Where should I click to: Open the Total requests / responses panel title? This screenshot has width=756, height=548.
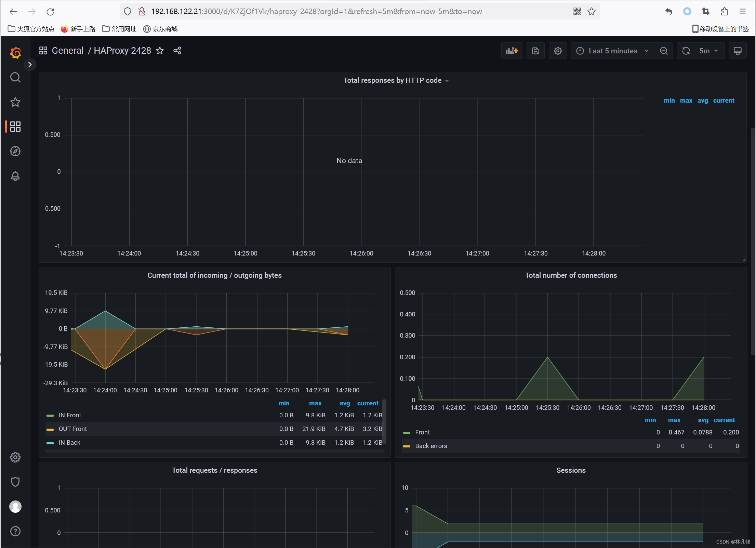tap(214, 470)
